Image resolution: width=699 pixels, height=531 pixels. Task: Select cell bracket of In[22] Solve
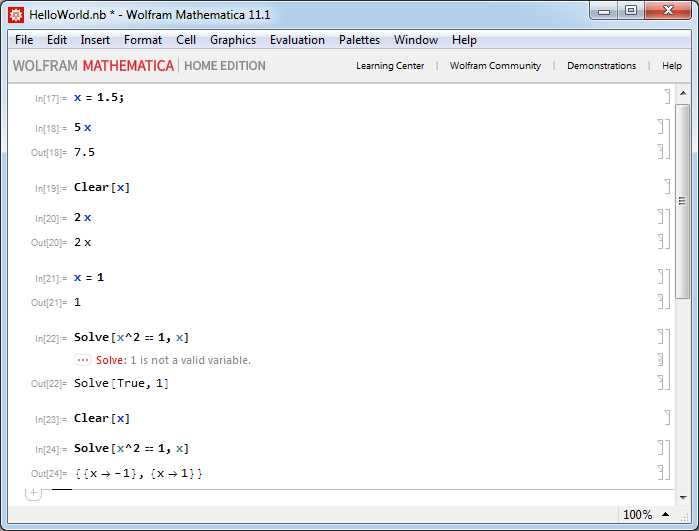661,337
